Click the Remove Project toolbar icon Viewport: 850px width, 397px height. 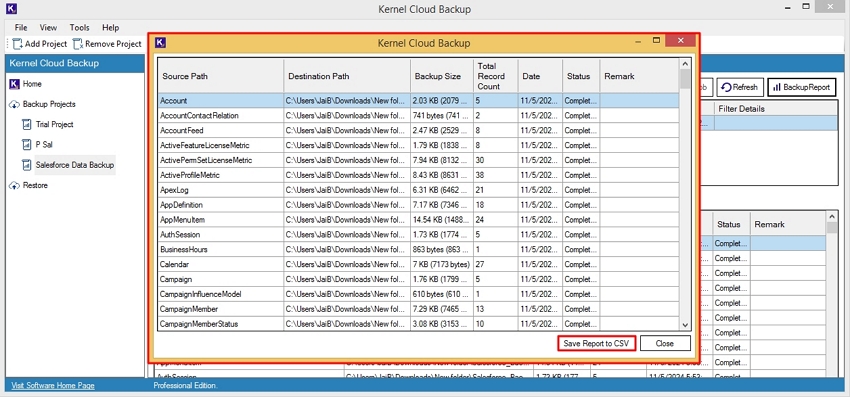(x=78, y=44)
